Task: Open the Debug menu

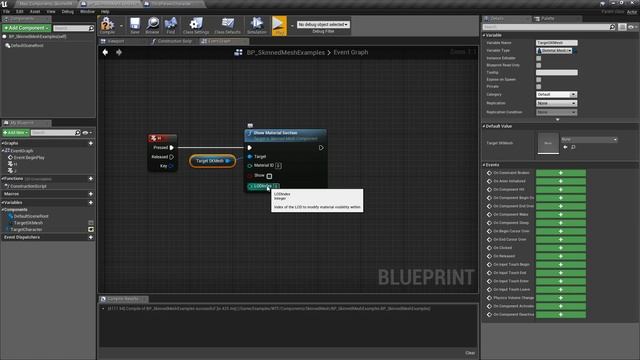Action: coord(67,11)
